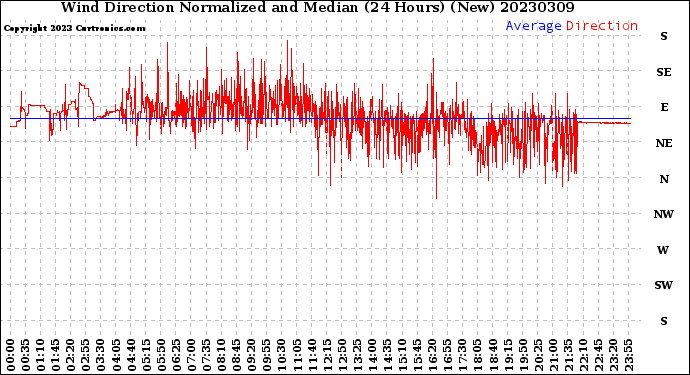Click the red 'Direction' legend label
This screenshot has width=690, height=375.
[602, 26]
